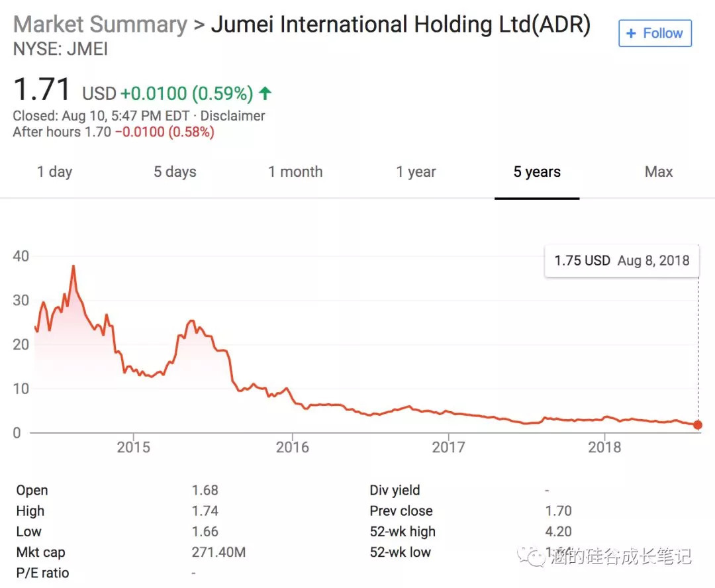This screenshot has height=588, width=715.
Task: Click the 1.75 USD chart tooltip
Action: click(x=622, y=260)
